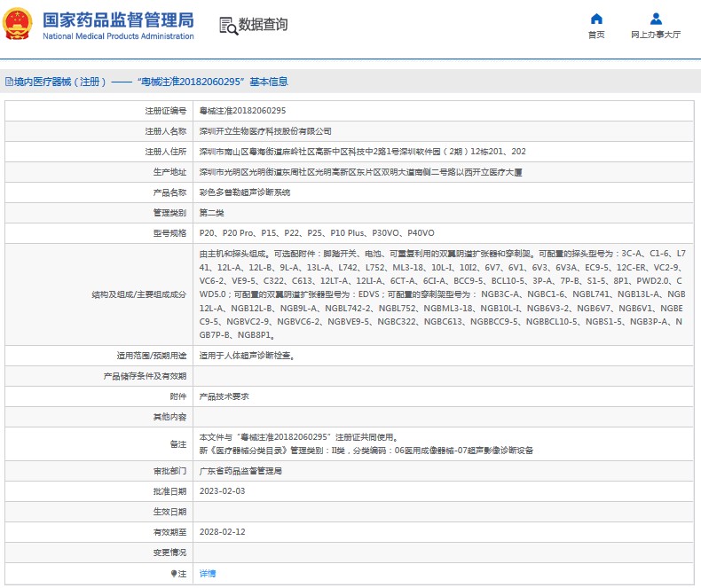The height and width of the screenshot is (588, 701).
Task: Click the 注册人名称 row label
Action: pyautogui.click(x=165, y=131)
